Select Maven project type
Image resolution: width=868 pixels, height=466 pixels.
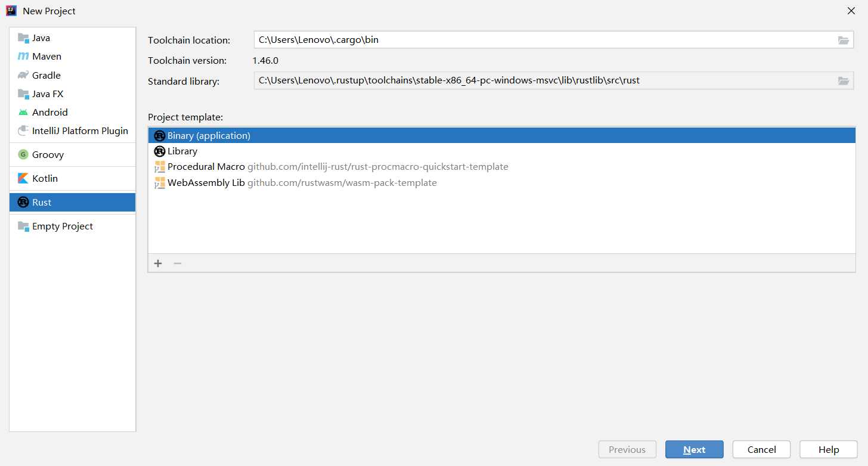pos(73,56)
